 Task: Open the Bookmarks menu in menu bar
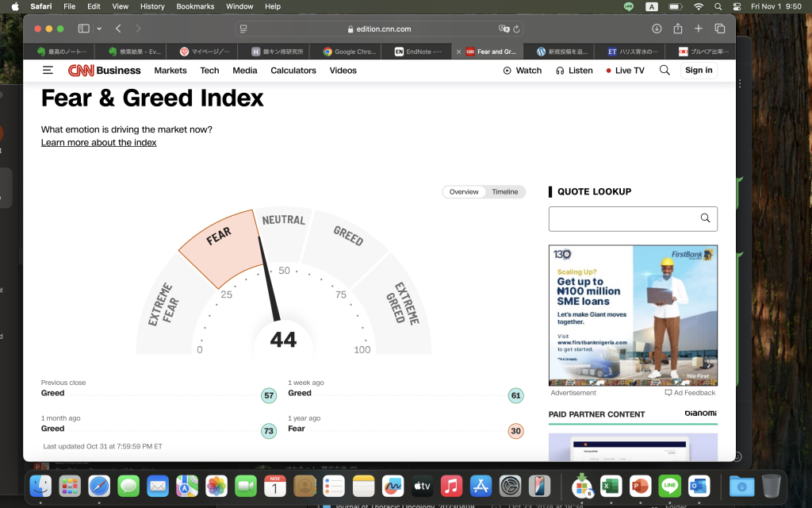pyautogui.click(x=195, y=6)
